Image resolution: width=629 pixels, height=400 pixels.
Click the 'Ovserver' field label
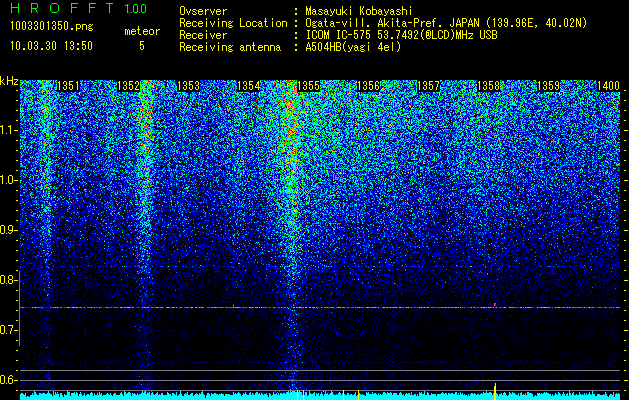(x=203, y=12)
